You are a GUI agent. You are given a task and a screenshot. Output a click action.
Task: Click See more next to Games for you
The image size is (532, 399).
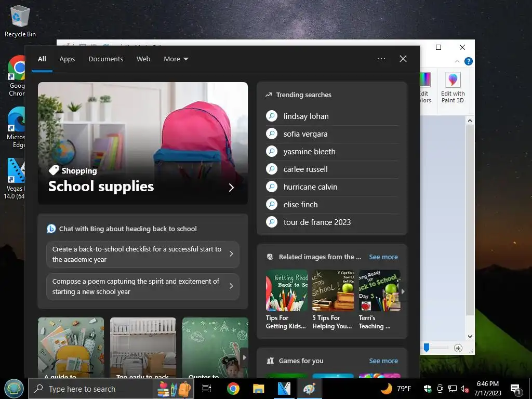(x=383, y=361)
